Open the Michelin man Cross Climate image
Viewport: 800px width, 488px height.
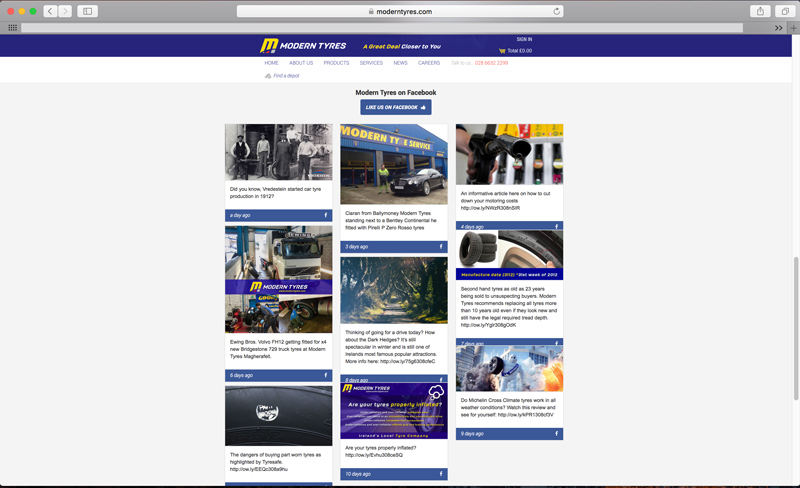(509, 369)
